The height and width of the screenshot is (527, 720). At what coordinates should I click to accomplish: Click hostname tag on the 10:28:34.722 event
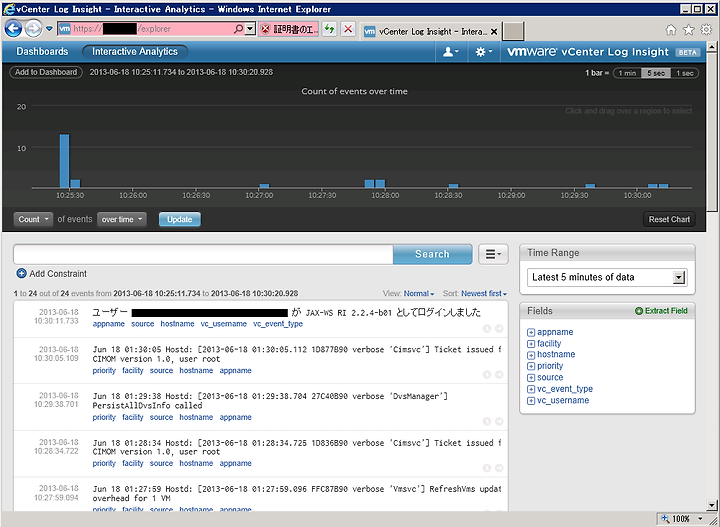(196, 463)
